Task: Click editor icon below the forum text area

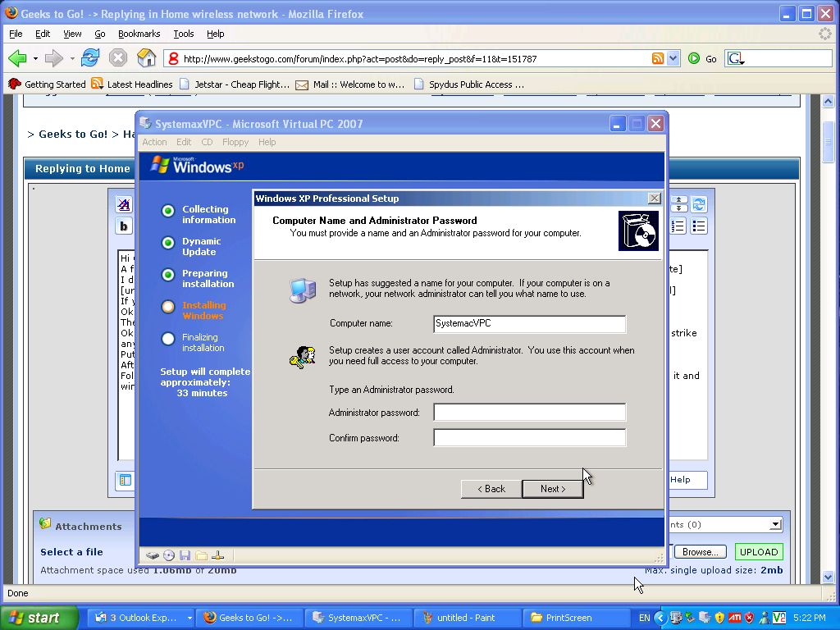Action: click(125, 480)
